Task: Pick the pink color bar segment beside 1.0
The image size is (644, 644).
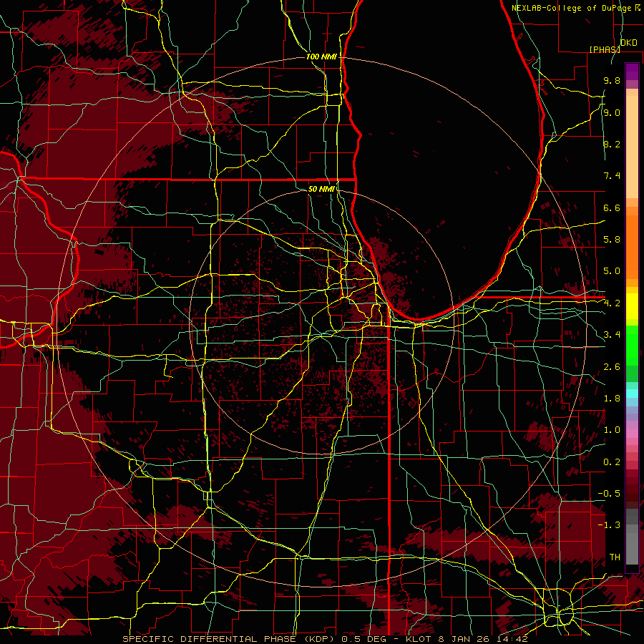Action: (x=632, y=434)
